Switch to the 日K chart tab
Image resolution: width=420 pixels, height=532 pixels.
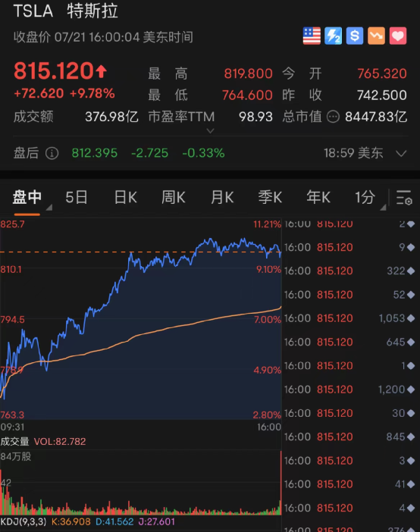tap(126, 197)
